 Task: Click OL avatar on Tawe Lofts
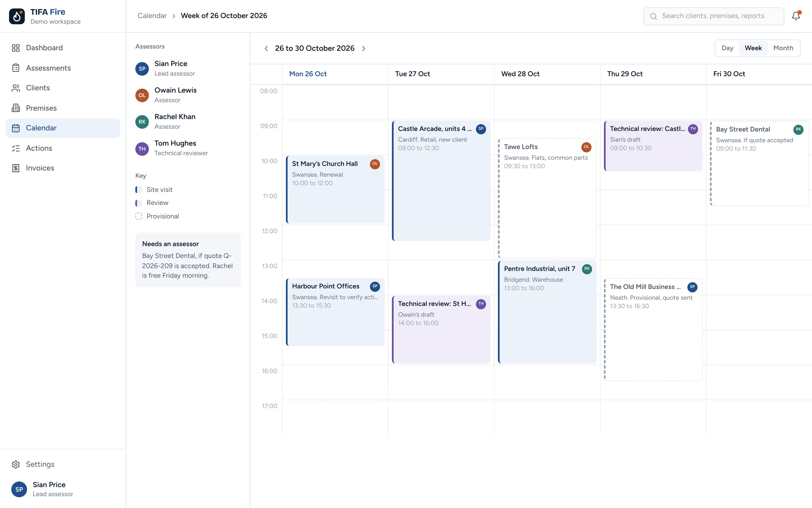tap(586, 147)
